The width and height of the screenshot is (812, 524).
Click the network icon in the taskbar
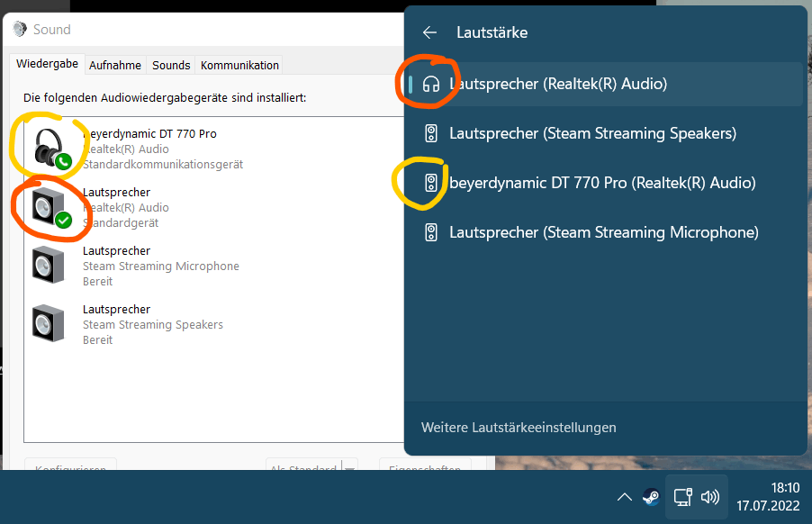[x=683, y=497]
